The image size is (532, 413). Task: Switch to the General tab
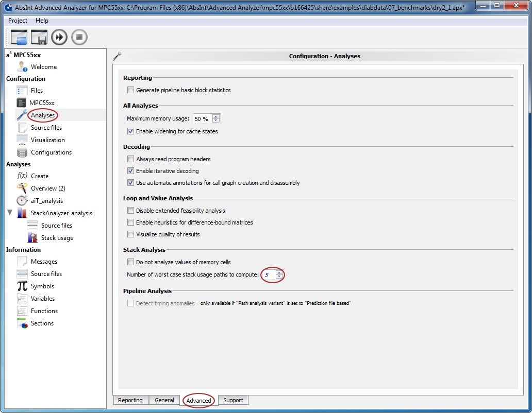[x=164, y=400]
